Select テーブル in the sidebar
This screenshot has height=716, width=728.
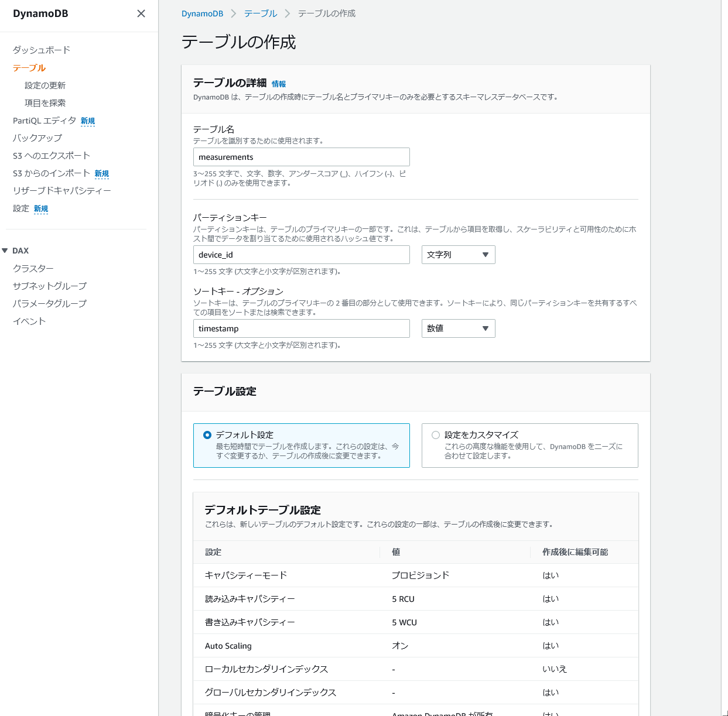coord(29,68)
